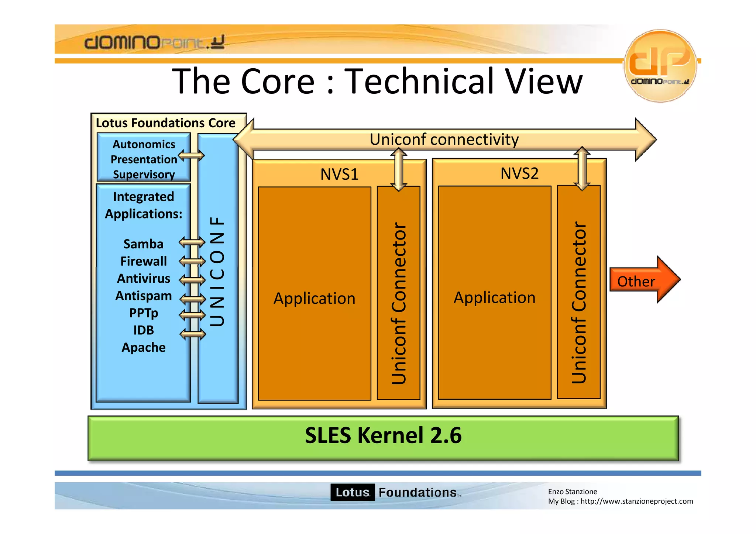Click the Uniconf connectivity double arrow
756x534 pixels.
pyautogui.click(x=444, y=139)
